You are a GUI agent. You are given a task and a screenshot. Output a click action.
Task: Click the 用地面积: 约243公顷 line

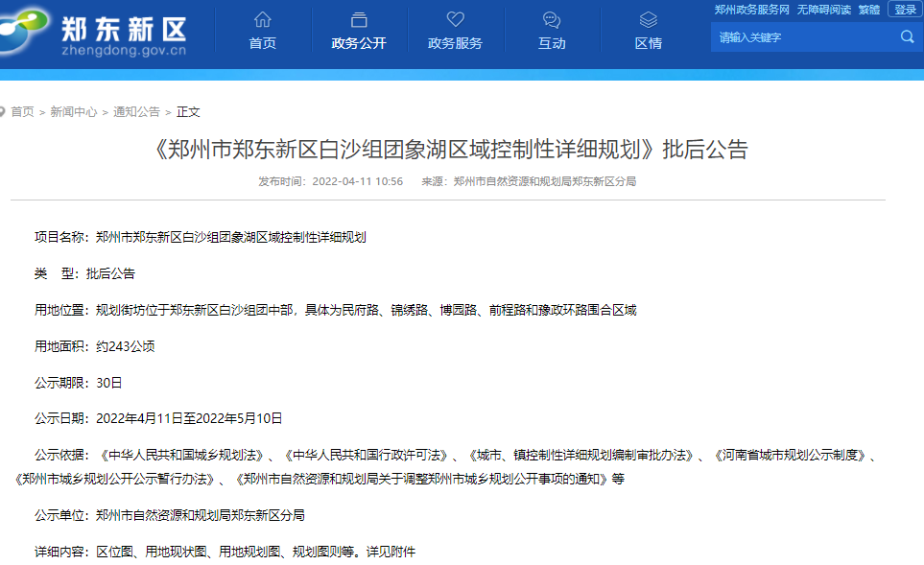coord(94,346)
